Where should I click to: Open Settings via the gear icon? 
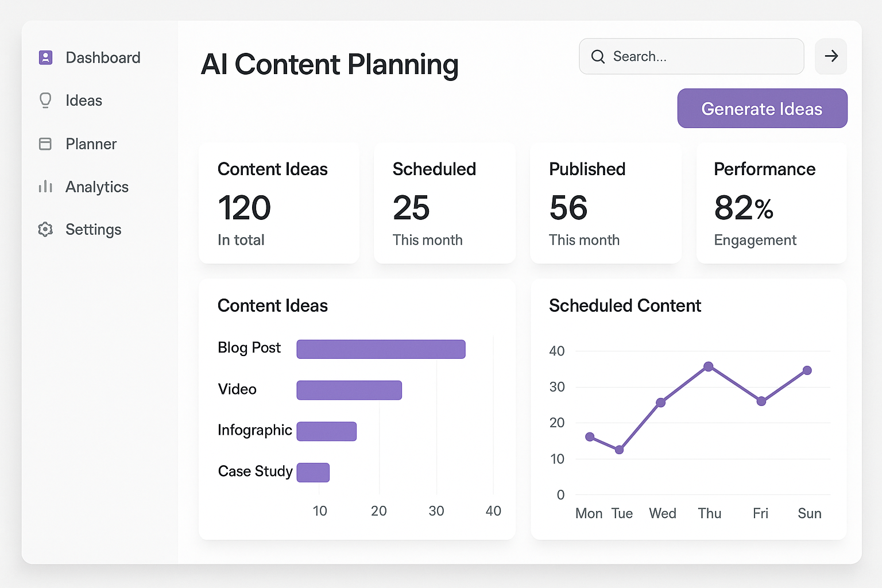pyautogui.click(x=45, y=229)
